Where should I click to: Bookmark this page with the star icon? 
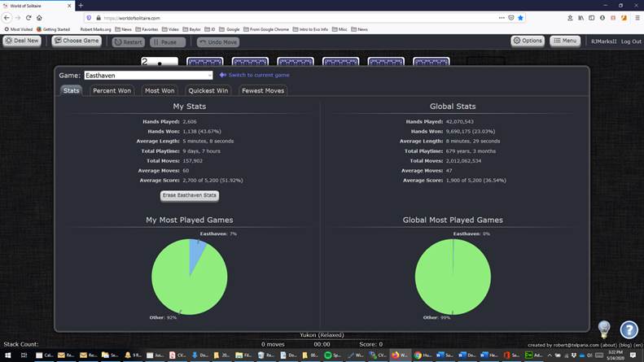[x=521, y=17]
